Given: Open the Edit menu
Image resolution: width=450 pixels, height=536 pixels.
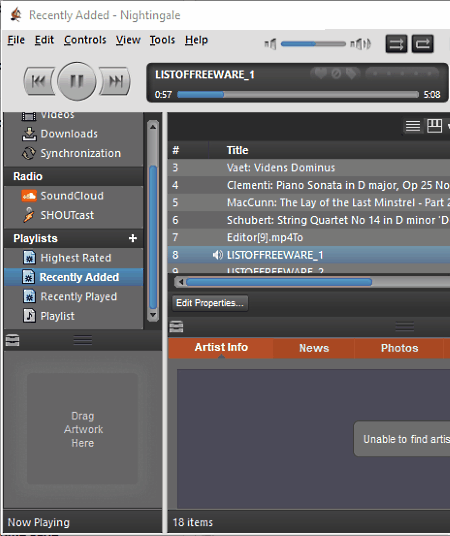Looking at the screenshot, I should 44,40.
